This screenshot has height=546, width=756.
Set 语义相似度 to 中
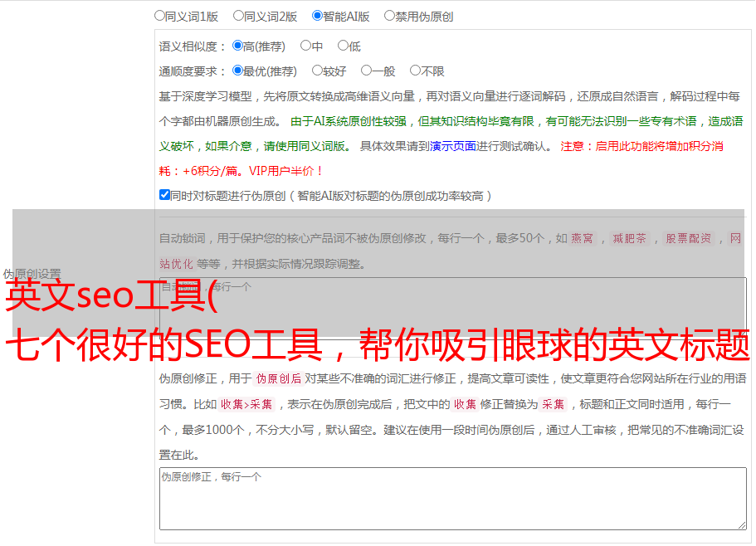coord(305,46)
